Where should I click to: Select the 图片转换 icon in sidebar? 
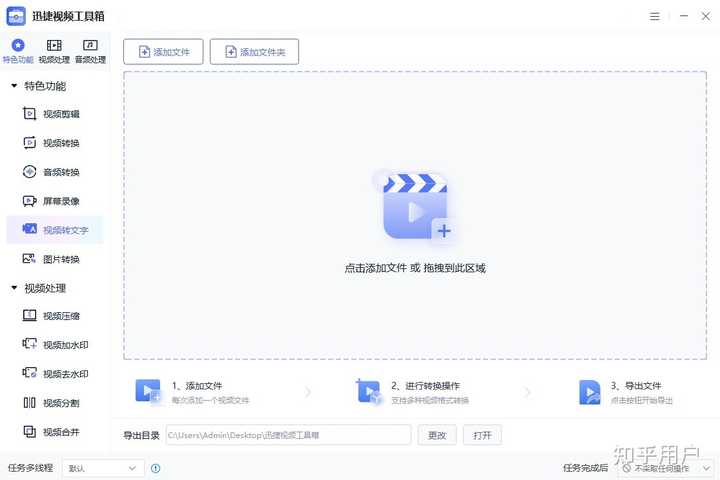point(29,259)
